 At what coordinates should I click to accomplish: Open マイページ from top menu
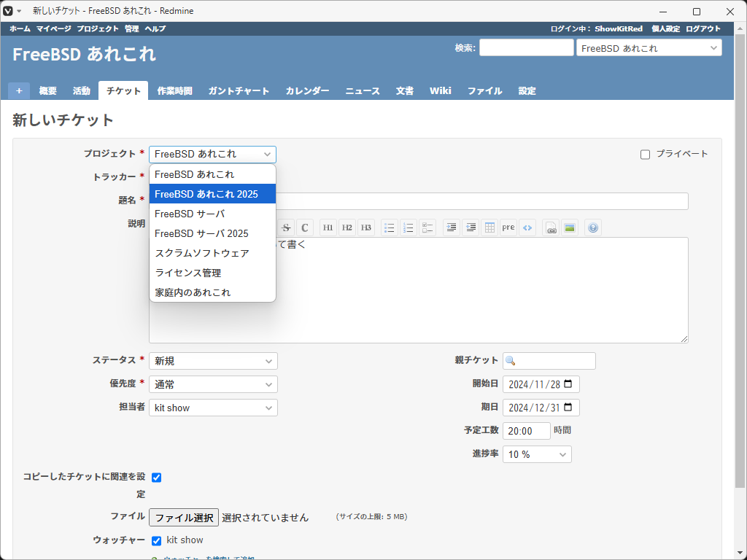pyautogui.click(x=54, y=28)
